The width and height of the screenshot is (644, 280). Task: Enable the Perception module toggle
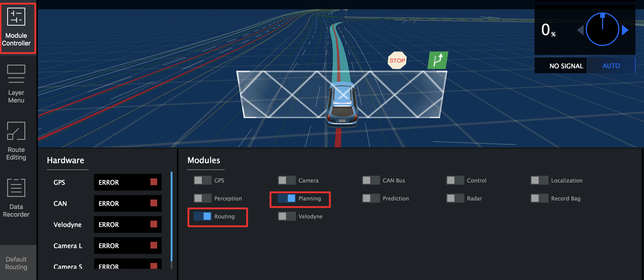202,198
